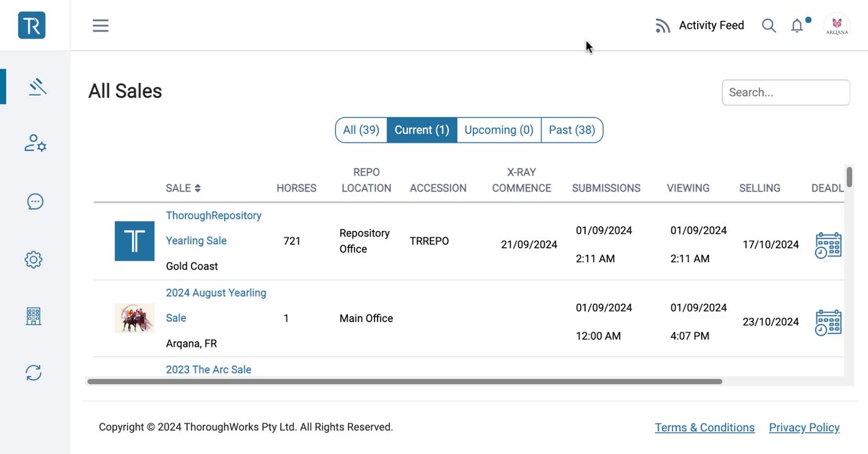868x454 pixels.
Task: Open the Arqana account avatar menu
Action: 836,26
